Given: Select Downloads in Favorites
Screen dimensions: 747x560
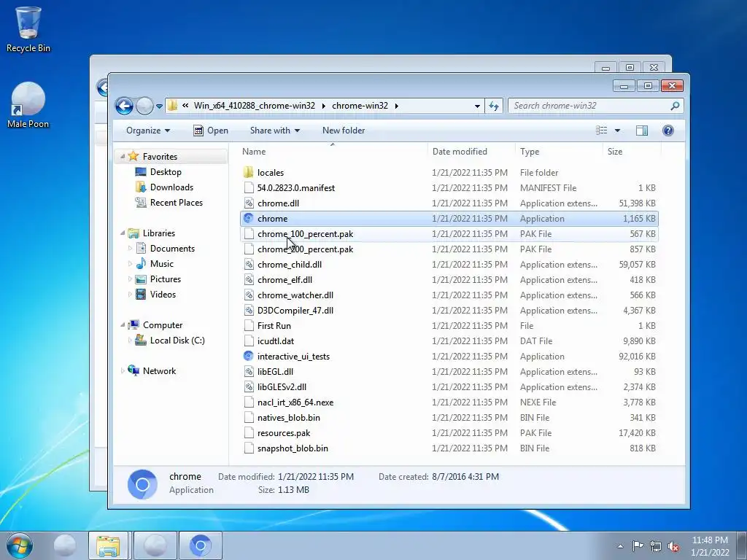Looking at the screenshot, I should (x=171, y=187).
